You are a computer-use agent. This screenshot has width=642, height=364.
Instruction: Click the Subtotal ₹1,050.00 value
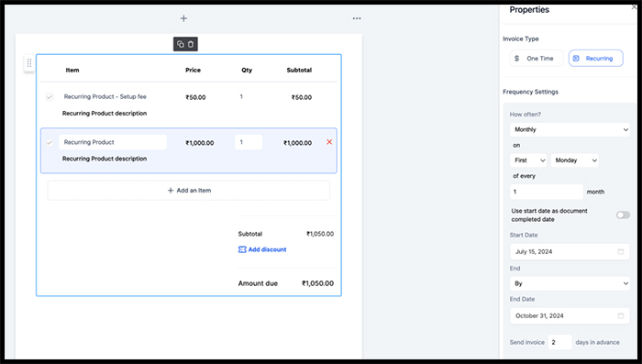320,234
